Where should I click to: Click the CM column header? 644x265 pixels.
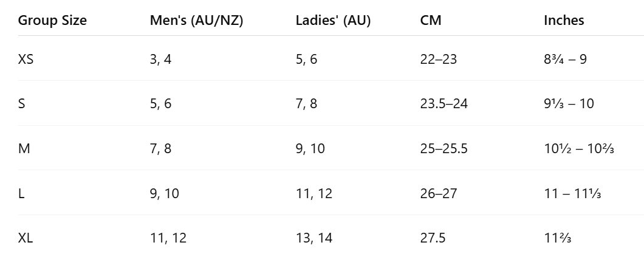(430, 20)
